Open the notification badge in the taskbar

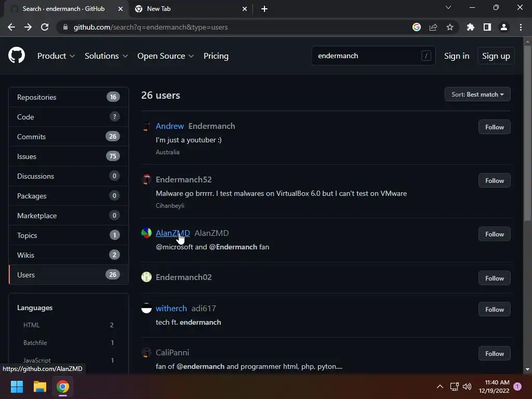(x=517, y=387)
